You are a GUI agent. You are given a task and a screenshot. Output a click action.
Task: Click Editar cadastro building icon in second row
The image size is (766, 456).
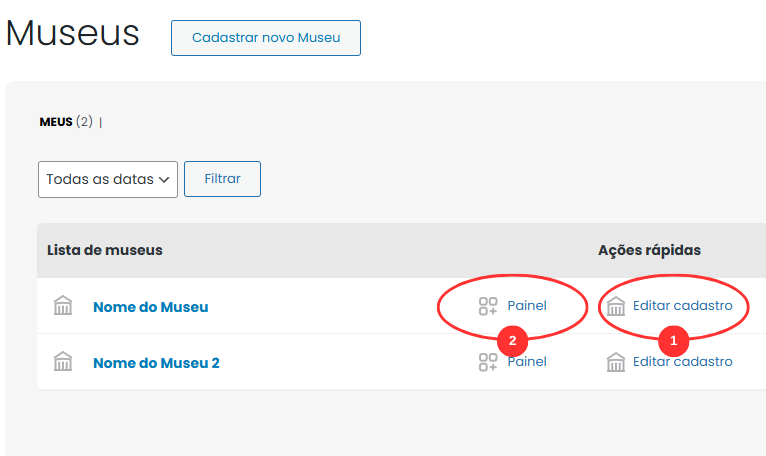tap(616, 362)
